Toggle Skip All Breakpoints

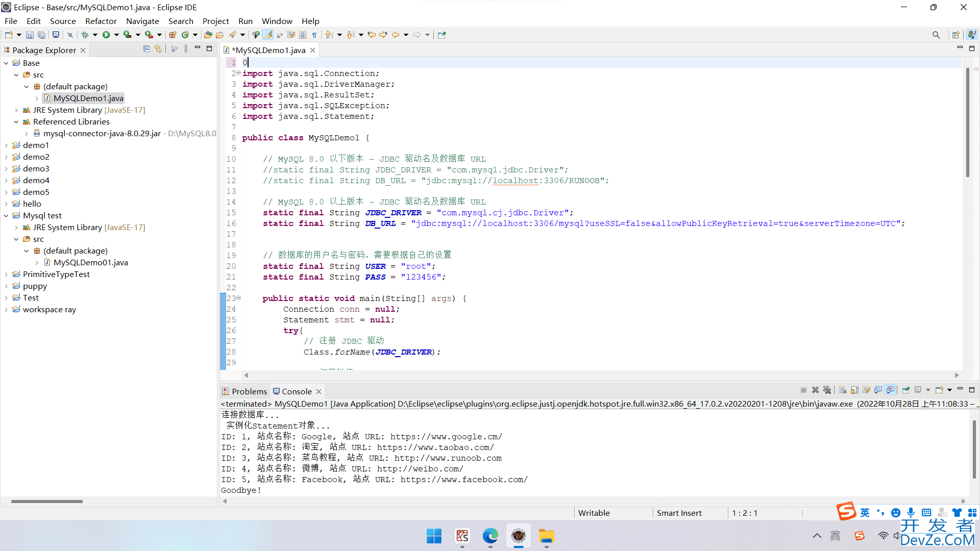pyautogui.click(x=70, y=35)
